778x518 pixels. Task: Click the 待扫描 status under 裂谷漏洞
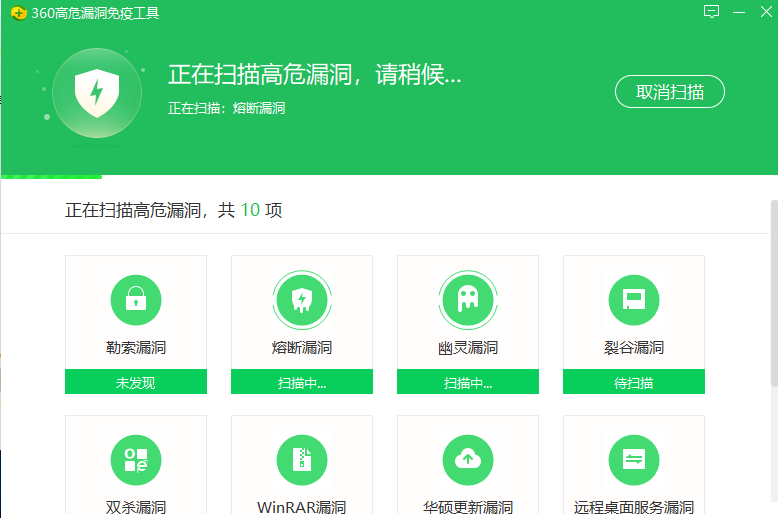[x=633, y=382]
